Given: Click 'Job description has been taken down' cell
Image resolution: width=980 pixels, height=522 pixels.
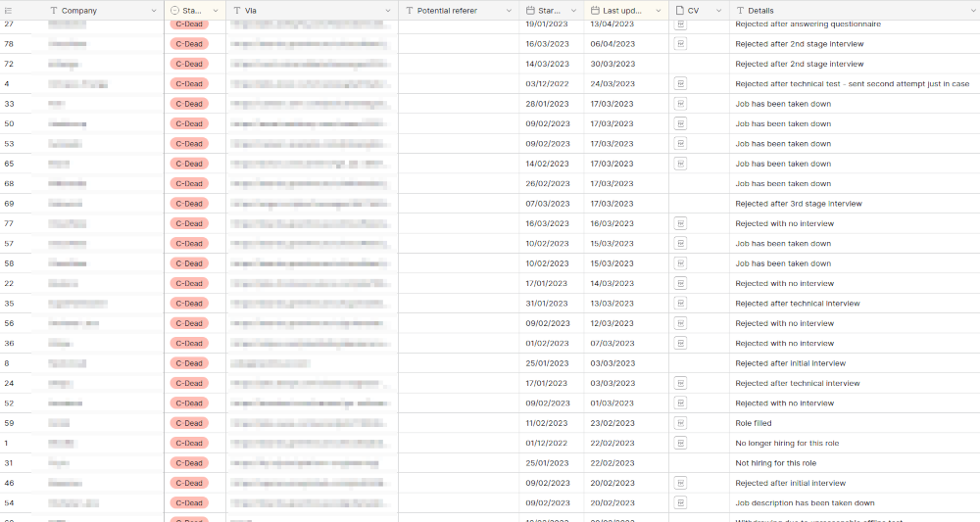Looking at the screenshot, I should coord(855,503).
